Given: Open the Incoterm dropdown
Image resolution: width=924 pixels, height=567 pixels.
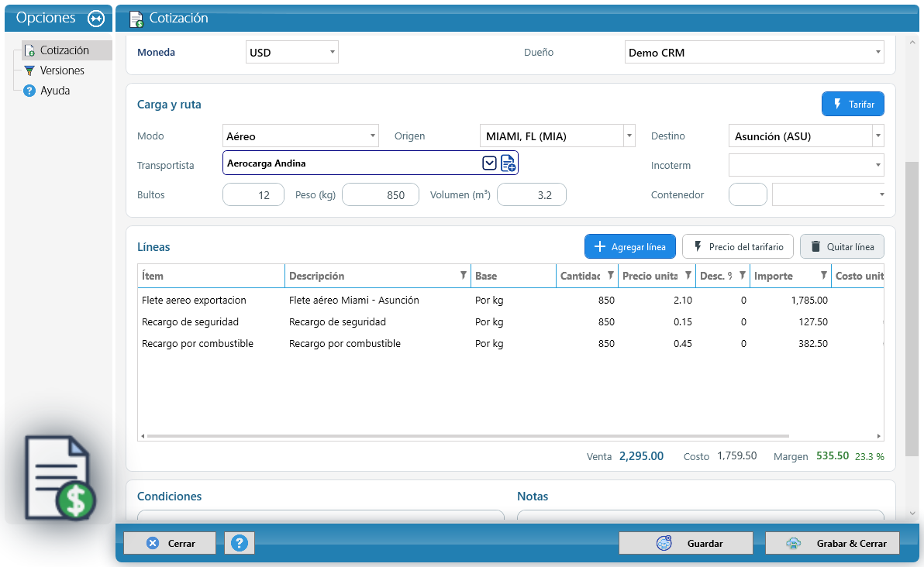Looking at the screenshot, I should pos(878,166).
